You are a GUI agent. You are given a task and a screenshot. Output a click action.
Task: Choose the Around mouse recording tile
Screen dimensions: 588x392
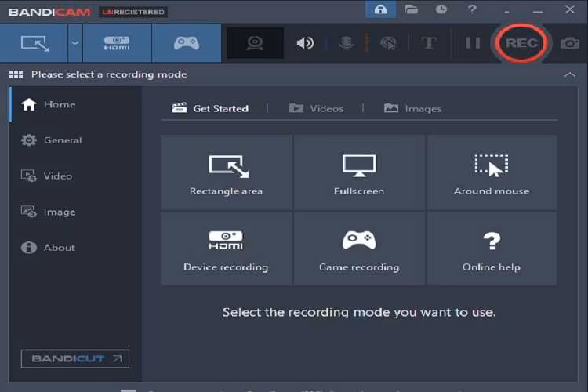click(492, 172)
